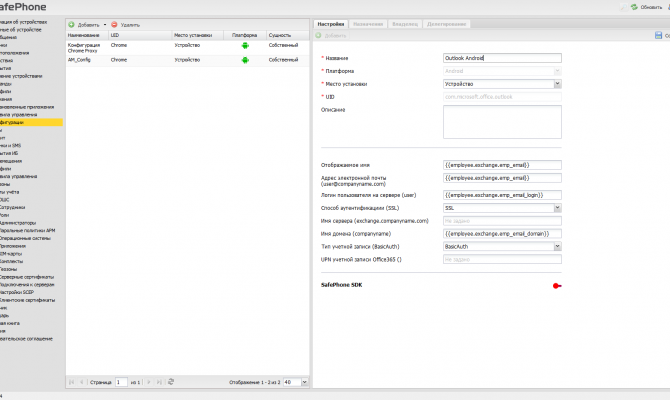Click the list reload icon in the pager
This screenshot has height=400, width=670.
pos(171,382)
